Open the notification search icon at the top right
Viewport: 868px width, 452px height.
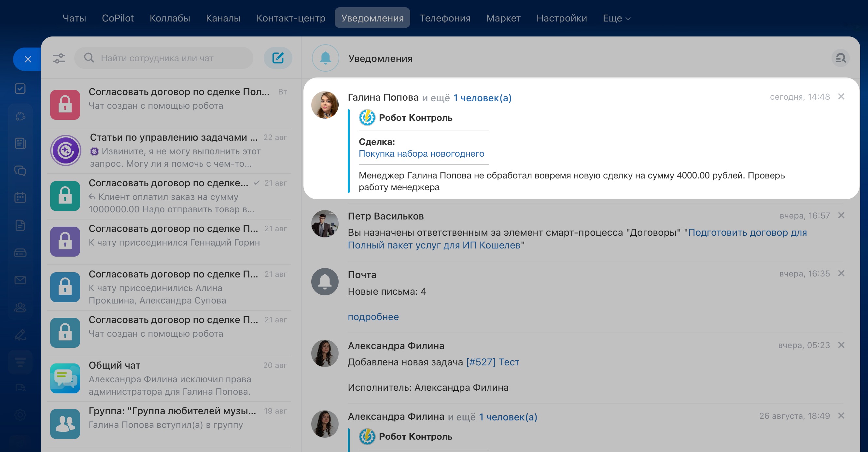(x=840, y=58)
